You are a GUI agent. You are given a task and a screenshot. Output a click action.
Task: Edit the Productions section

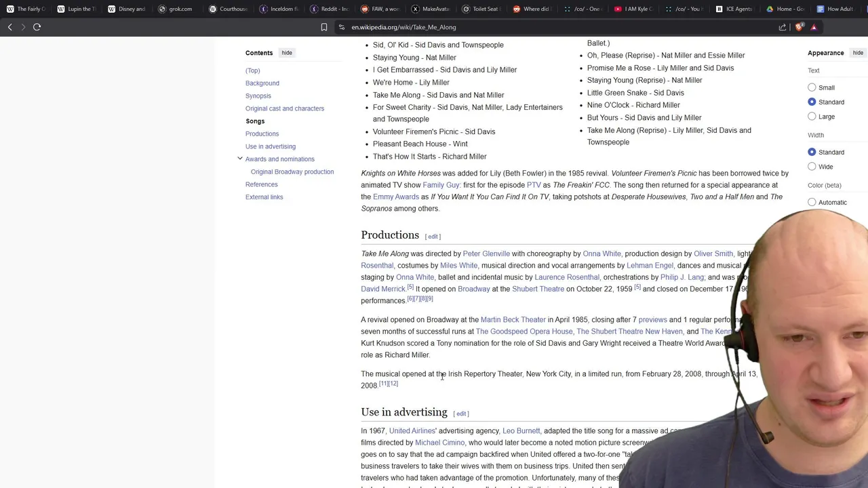tap(433, 237)
